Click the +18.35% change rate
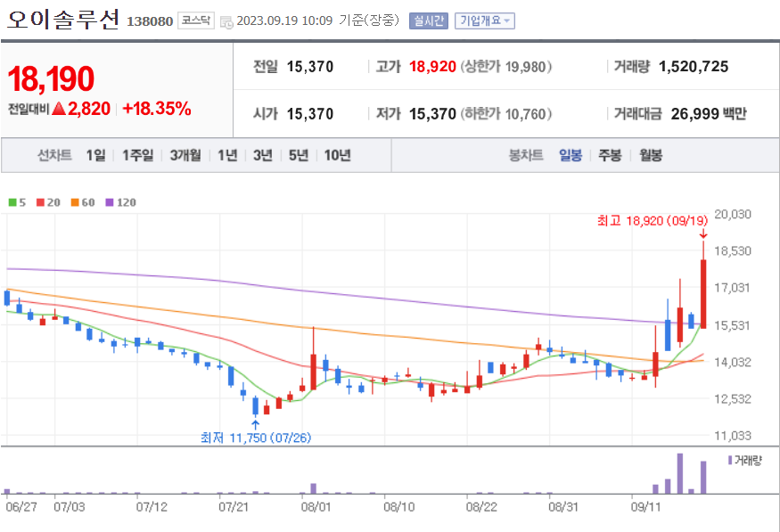This screenshot has width=780, height=532. 157,109
